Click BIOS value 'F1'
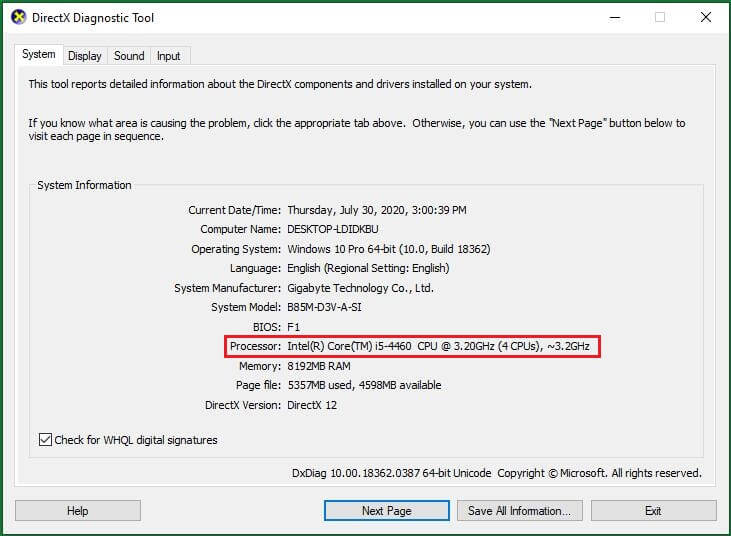 pos(294,327)
